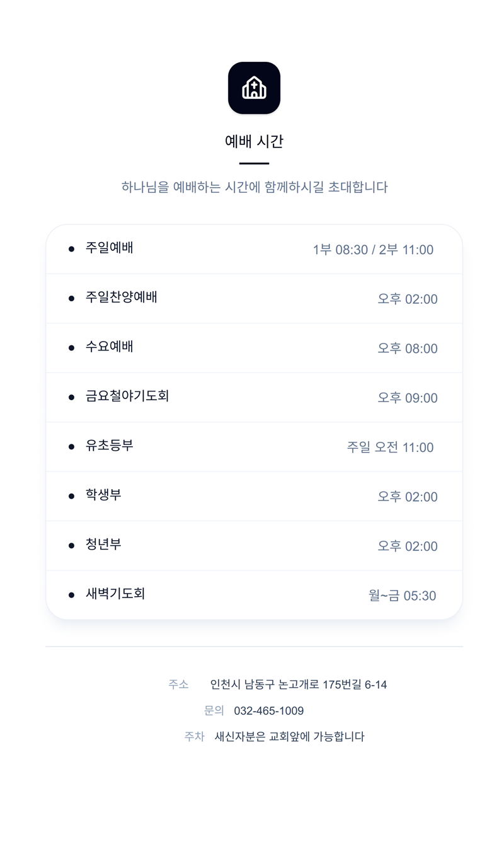The image size is (504, 849).
Task: Click the bullet beside 새벽기도회
Action: [71, 594]
